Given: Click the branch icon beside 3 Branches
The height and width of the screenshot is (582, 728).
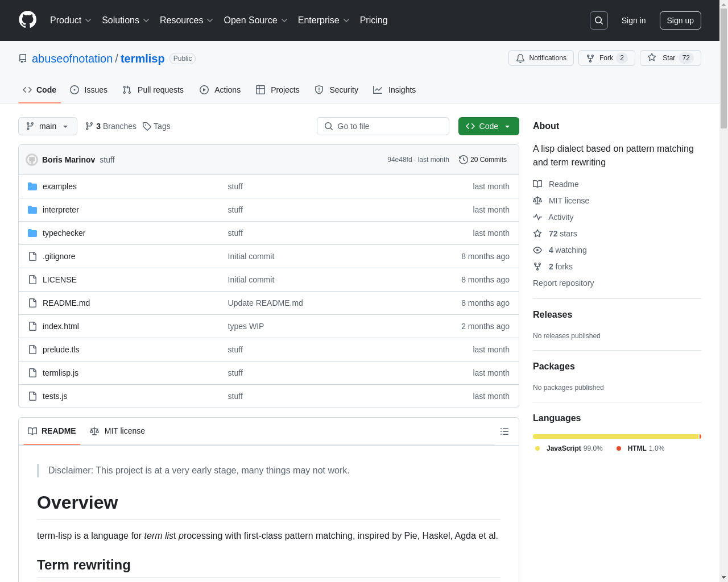Looking at the screenshot, I should click(x=89, y=126).
